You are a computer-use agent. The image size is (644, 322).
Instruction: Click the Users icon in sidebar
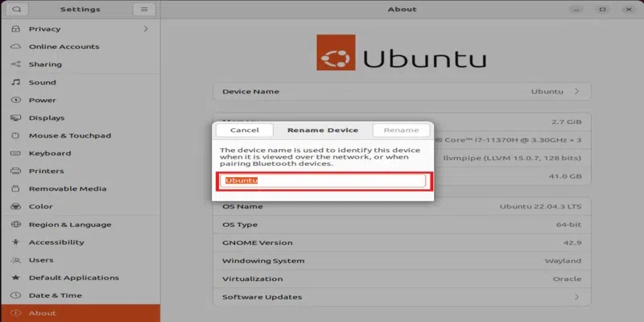pos(15,259)
